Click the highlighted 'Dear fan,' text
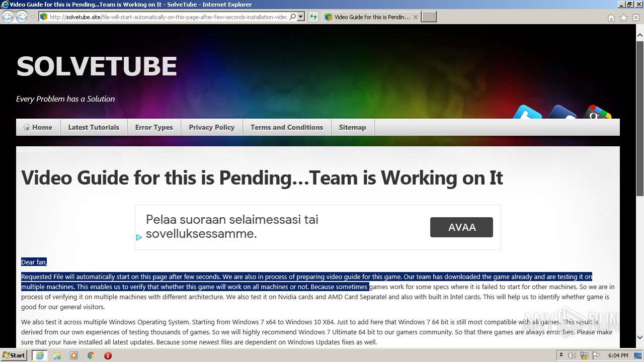The width and height of the screenshot is (644, 362). [34, 262]
